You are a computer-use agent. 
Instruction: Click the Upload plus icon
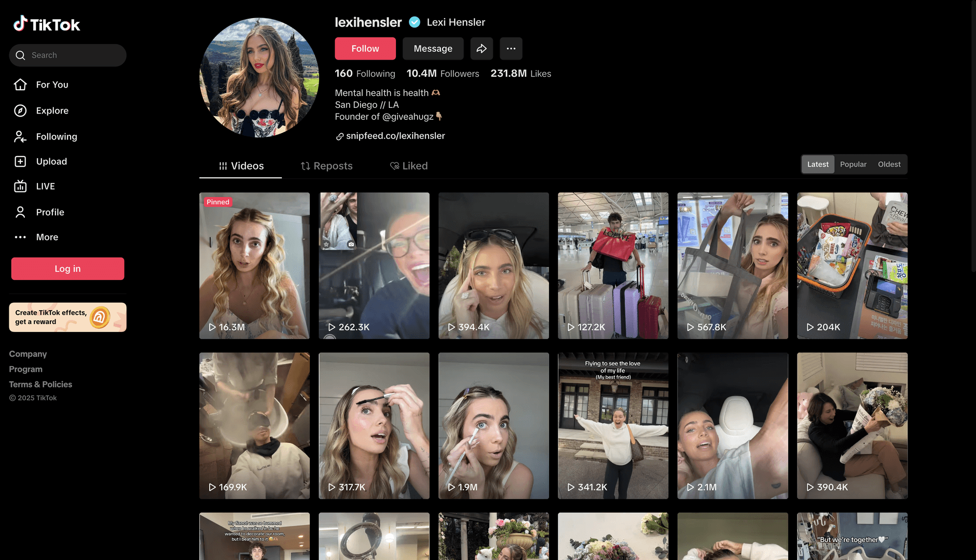(20, 161)
